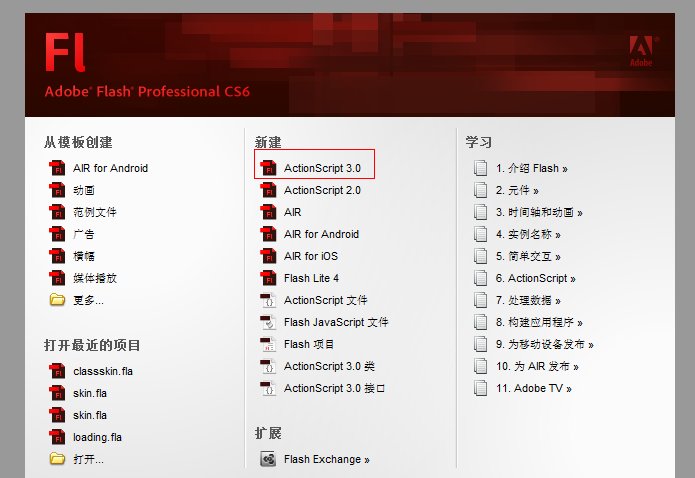Click the ActionScript 2.0 file icon
Screen dimensions: 695x478
coord(268,190)
